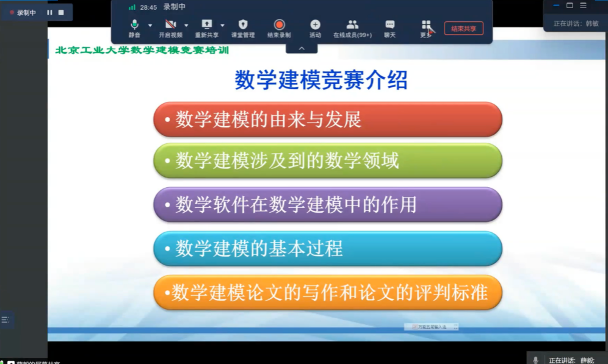Screen dimensions: 608x364
Task: Show 在线成员 online members list
Action: (352, 25)
